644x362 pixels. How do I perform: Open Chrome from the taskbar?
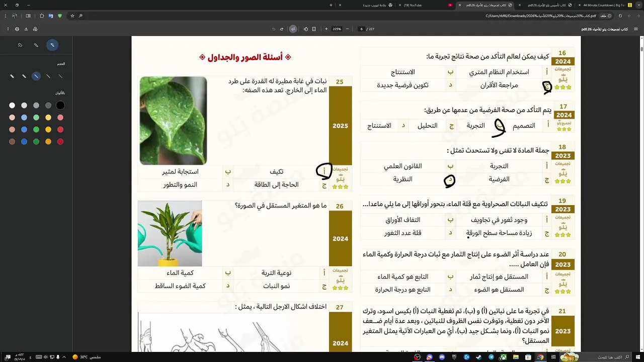[540, 357]
